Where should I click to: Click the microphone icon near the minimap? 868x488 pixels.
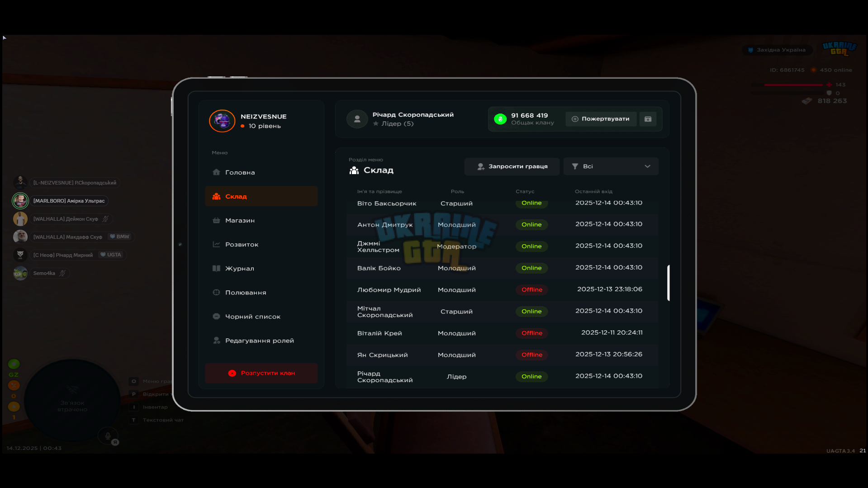(x=108, y=436)
